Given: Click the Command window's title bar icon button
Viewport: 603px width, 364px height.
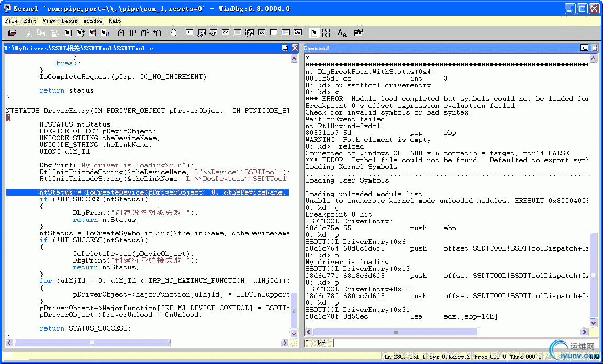Looking at the screenshot, I should pos(584,48).
